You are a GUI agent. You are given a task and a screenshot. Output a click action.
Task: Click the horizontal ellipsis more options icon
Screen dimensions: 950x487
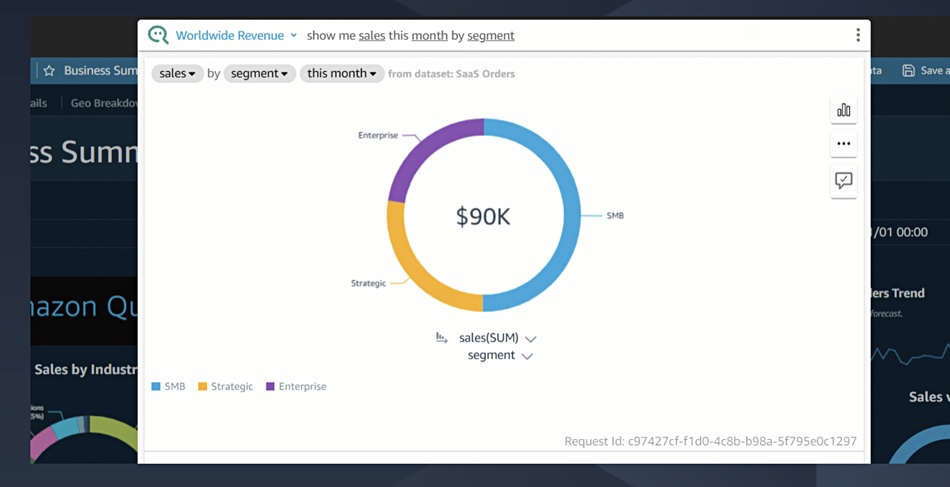843,144
